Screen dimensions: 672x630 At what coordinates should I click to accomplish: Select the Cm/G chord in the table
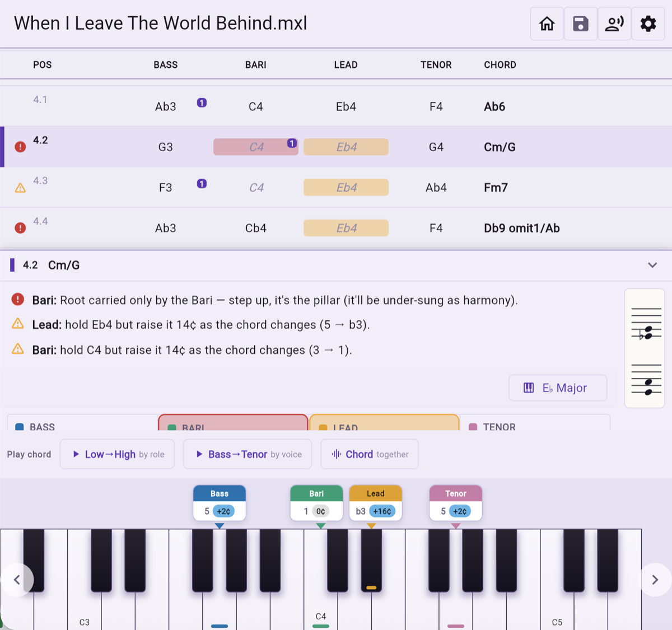(x=500, y=147)
